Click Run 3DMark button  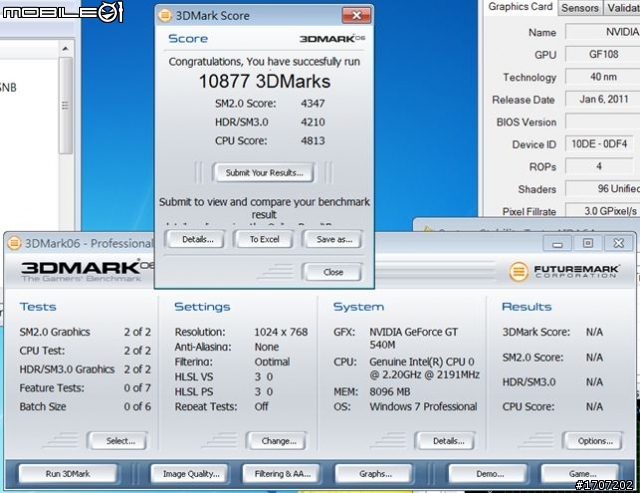68,474
